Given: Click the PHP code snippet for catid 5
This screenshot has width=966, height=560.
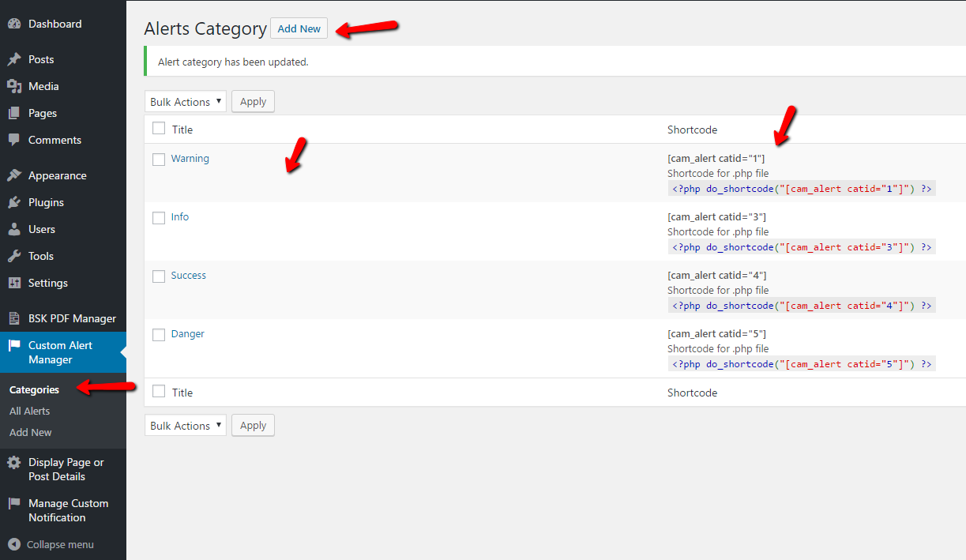Looking at the screenshot, I should pos(802,364).
